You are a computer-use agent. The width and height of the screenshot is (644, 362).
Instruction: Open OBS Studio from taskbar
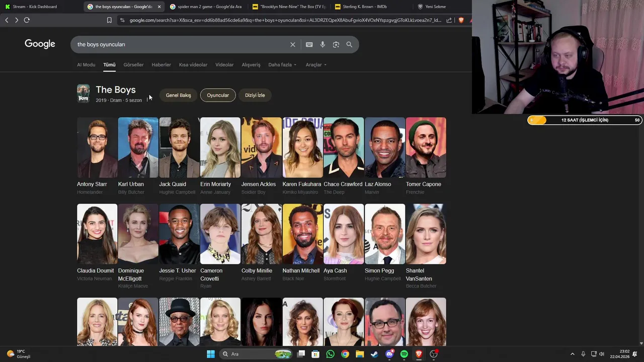click(x=434, y=354)
